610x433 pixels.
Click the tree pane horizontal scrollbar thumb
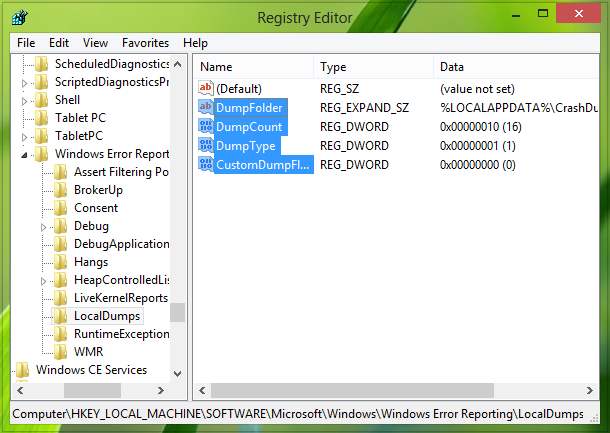pos(93,390)
